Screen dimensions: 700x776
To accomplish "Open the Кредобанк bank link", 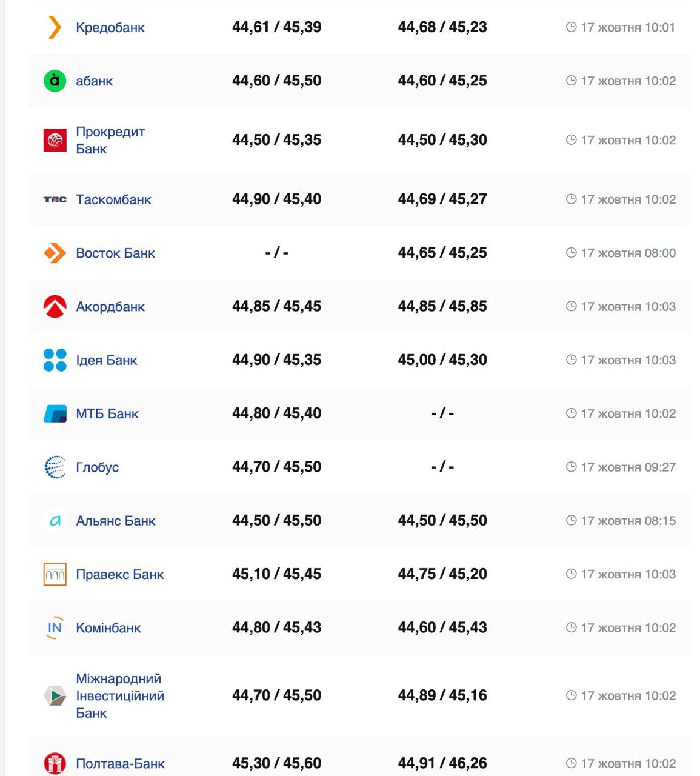I will 110,27.
